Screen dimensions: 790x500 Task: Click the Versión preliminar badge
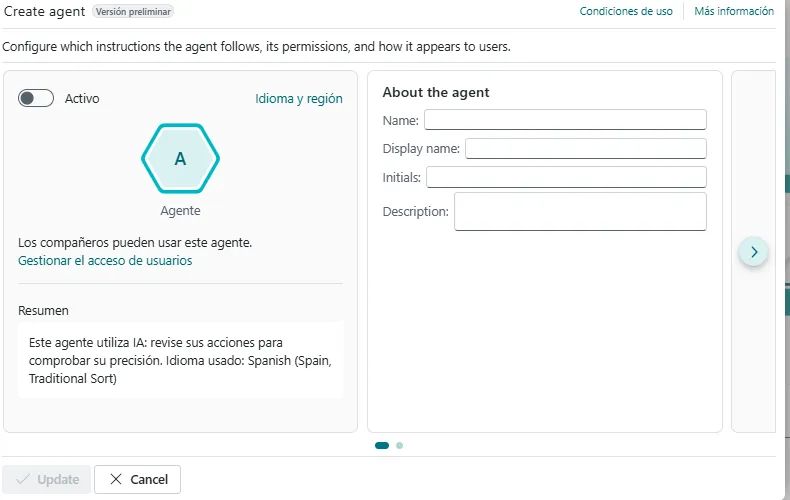pyautogui.click(x=133, y=12)
